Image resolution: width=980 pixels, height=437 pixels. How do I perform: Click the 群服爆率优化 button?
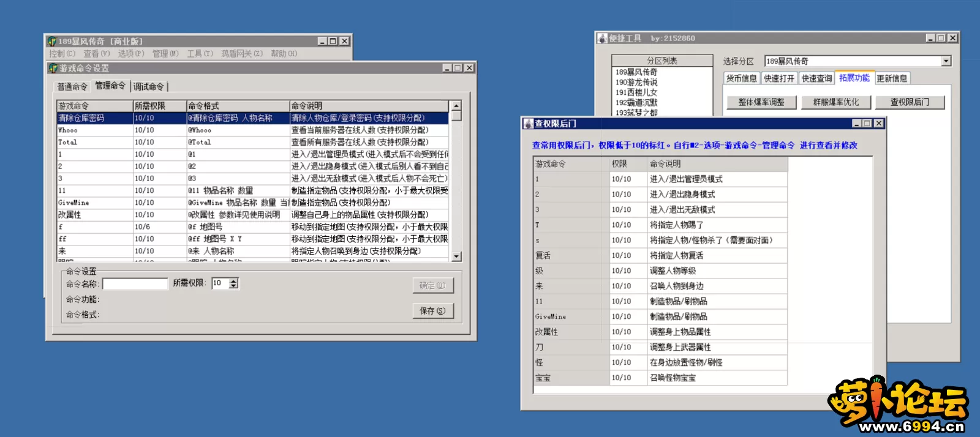[x=835, y=102]
